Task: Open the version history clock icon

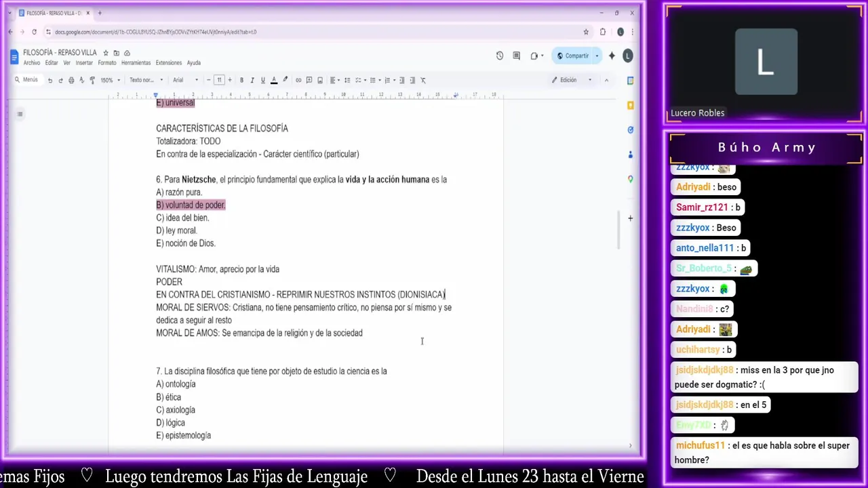Action: (500, 56)
